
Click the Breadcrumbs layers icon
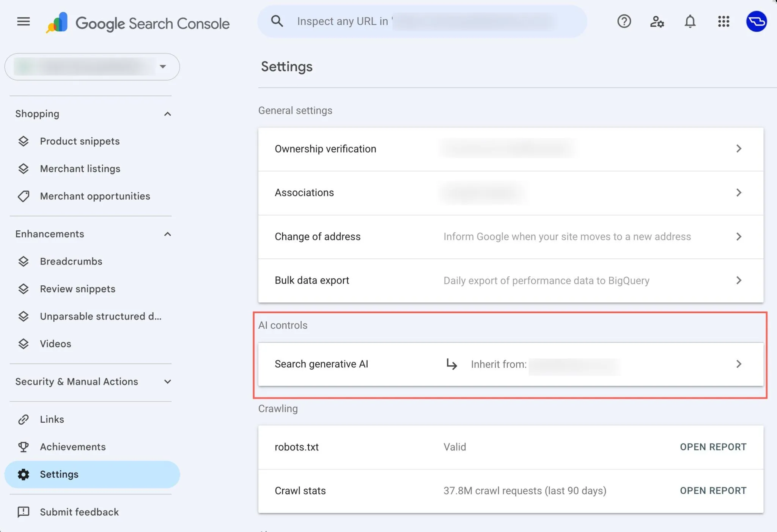click(x=24, y=261)
